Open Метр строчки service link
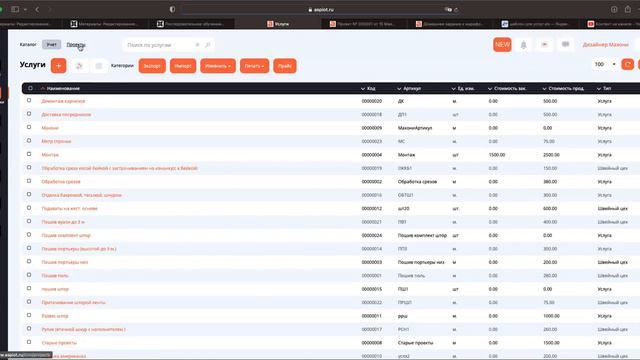Screen dimensions: 640x360 (56, 142)
